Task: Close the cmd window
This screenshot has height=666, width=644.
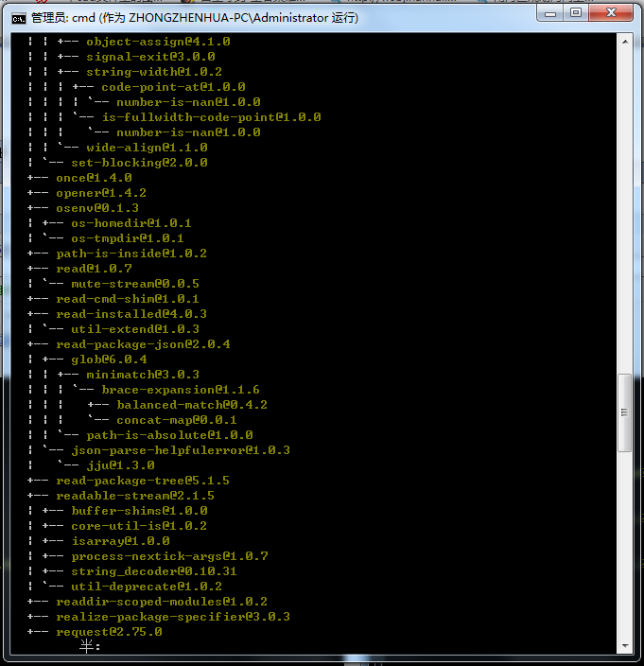Action: click(611, 13)
